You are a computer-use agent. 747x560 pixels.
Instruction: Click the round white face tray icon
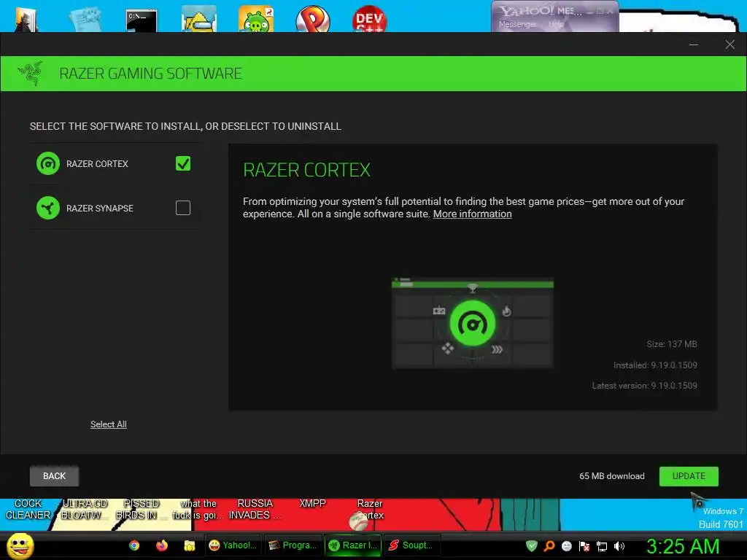coord(567,545)
